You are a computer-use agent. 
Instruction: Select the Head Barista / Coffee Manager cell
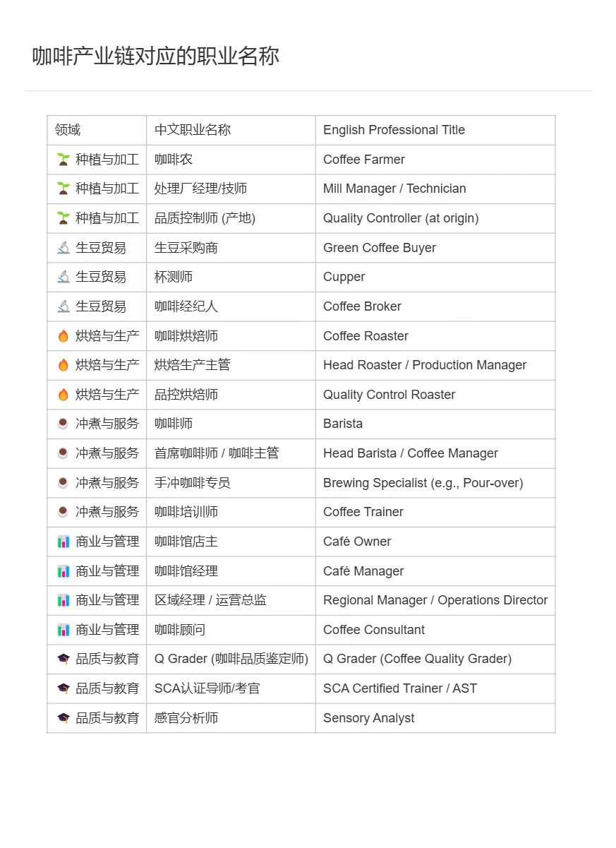coord(435,453)
